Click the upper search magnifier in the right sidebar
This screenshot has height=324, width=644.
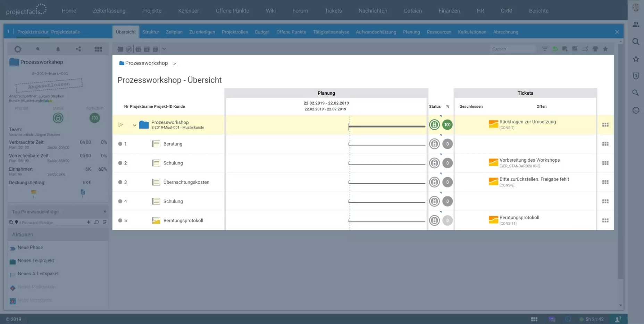pos(636,42)
